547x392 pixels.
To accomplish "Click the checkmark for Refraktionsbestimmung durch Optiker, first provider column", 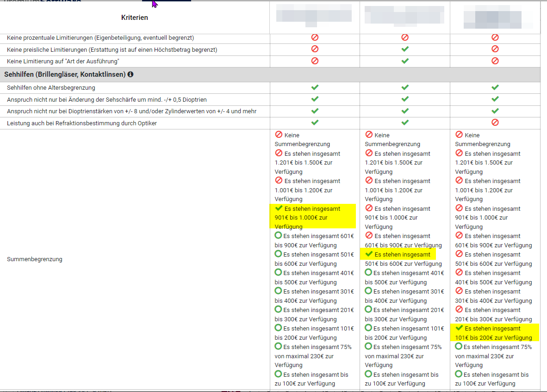I will 315,122.
